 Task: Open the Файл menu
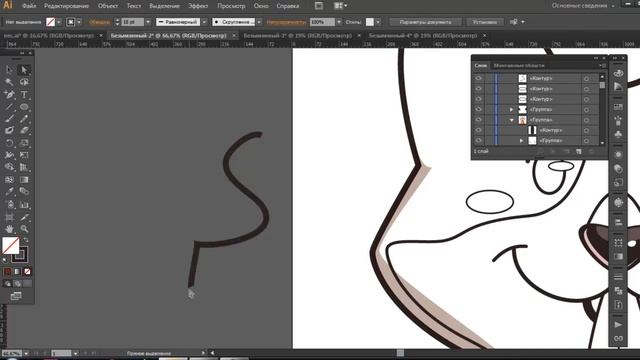click(x=29, y=6)
